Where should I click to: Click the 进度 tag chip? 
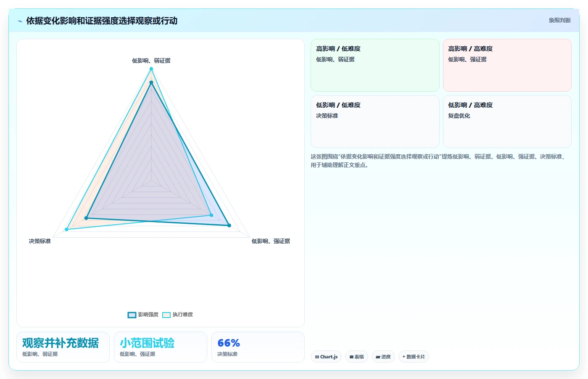point(383,357)
